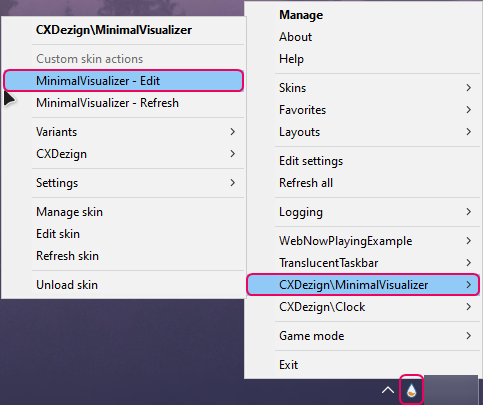Expand the Favorites submenu

pyautogui.click(x=363, y=110)
